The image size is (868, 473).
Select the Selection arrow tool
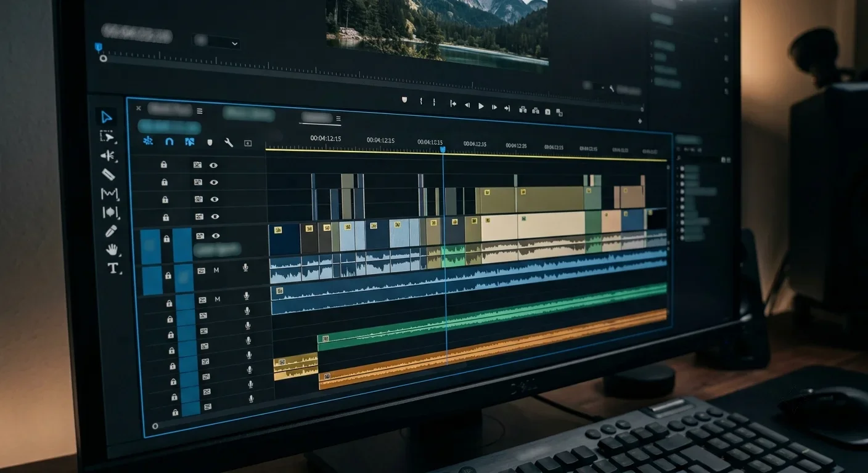pos(106,117)
